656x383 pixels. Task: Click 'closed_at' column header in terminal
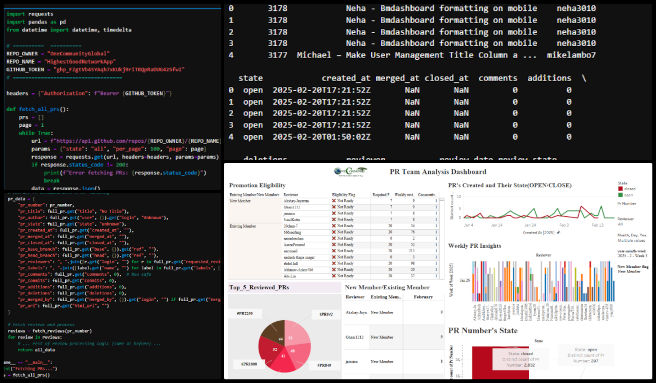pos(446,78)
